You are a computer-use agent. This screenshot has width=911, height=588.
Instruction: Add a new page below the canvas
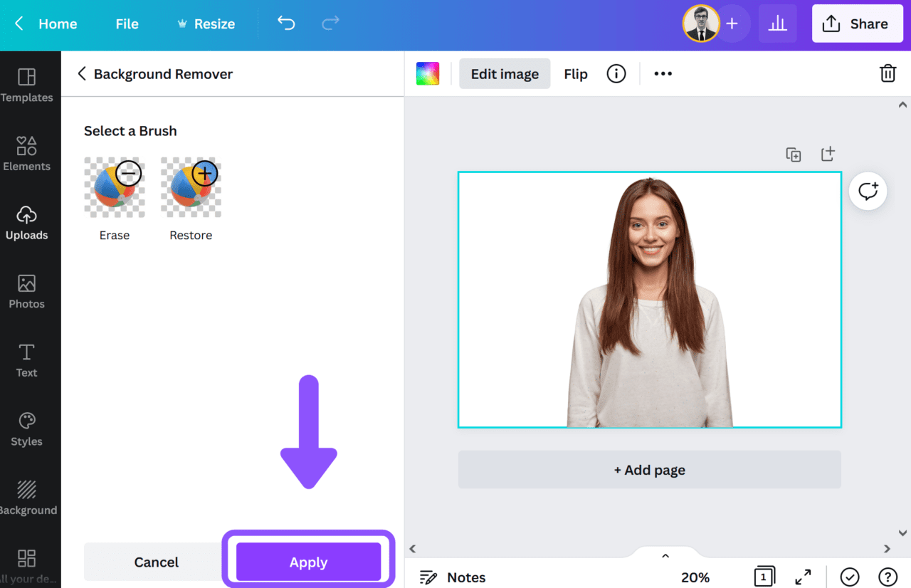click(x=648, y=470)
